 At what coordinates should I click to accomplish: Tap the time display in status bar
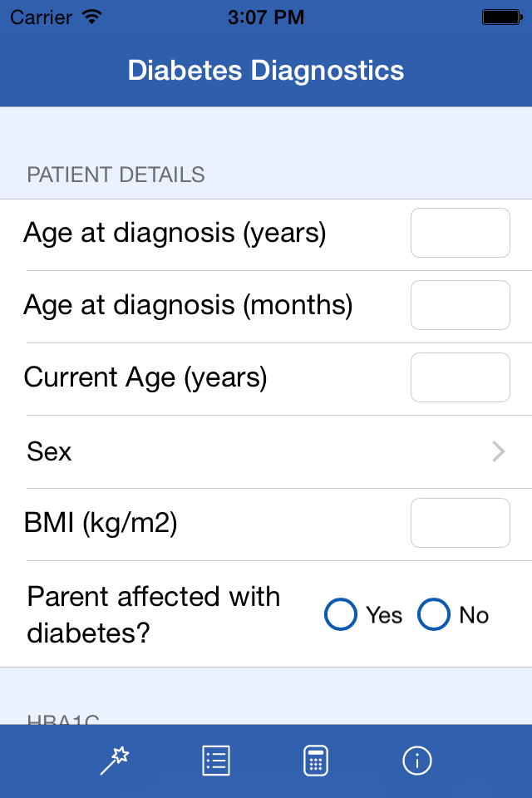[x=266, y=17]
